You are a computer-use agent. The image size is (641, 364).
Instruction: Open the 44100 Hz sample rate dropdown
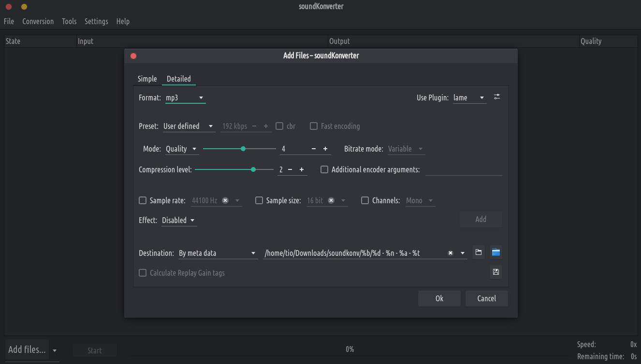tap(237, 200)
